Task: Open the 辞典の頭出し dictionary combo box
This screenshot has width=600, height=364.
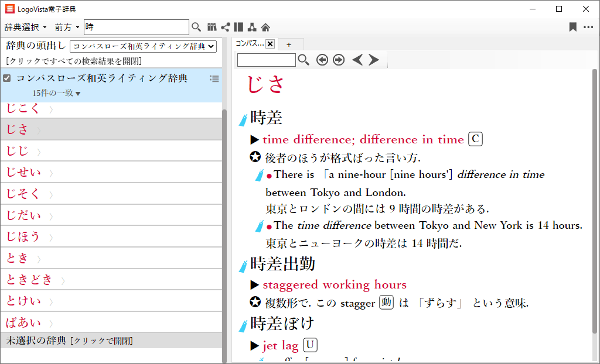Action: (143, 46)
